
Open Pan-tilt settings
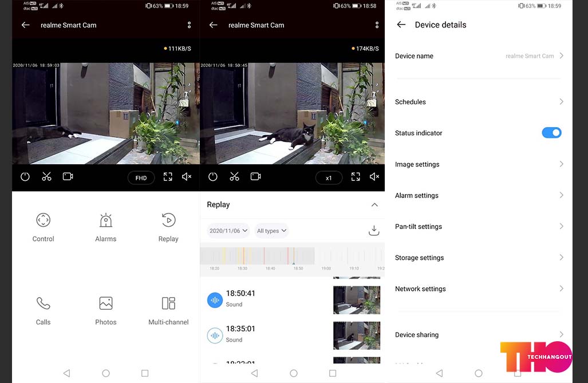(479, 226)
